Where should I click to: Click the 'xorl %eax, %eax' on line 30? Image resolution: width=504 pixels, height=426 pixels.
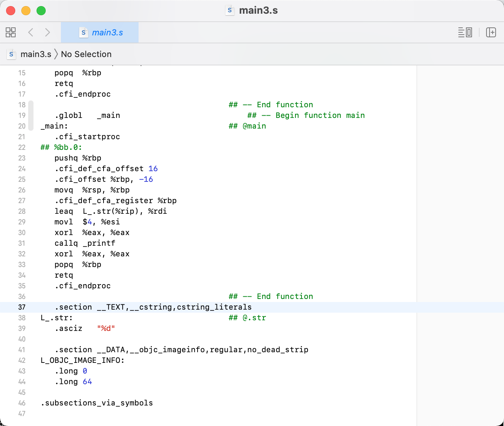coord(92,232)
